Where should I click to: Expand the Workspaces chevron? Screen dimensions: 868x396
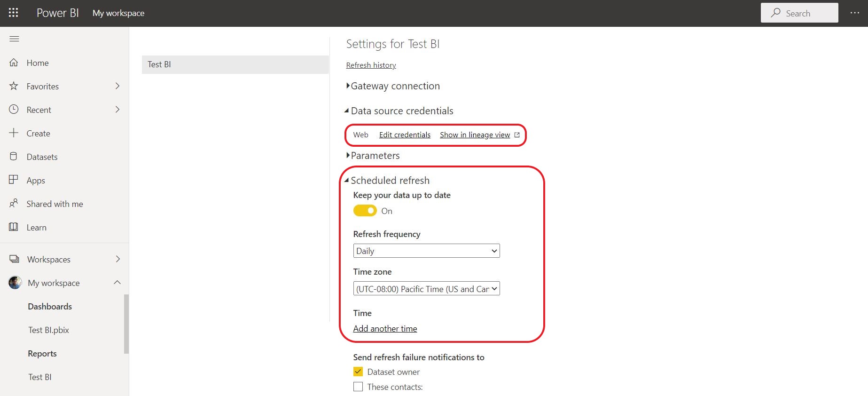click(117, 259)
